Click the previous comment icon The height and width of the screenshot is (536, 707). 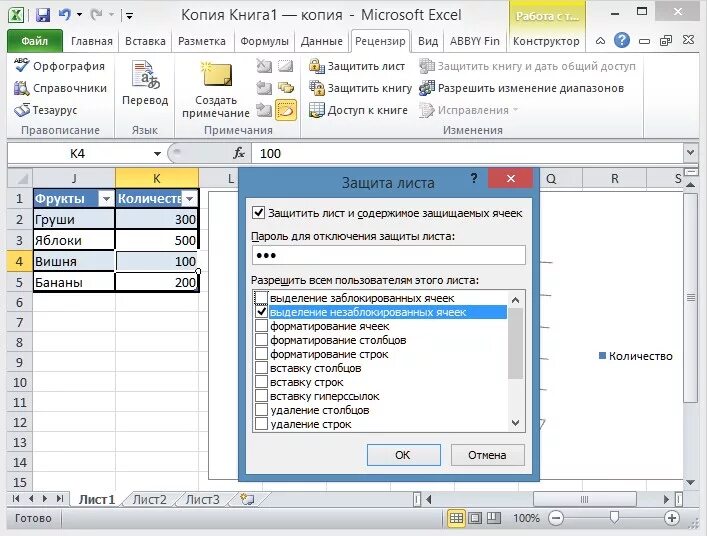coord(264,88)
